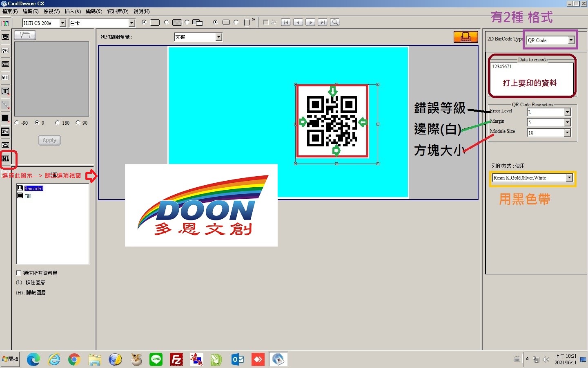588x368 pixels.
Task: Select both sides card radio option
Action: tap(187, 22)
